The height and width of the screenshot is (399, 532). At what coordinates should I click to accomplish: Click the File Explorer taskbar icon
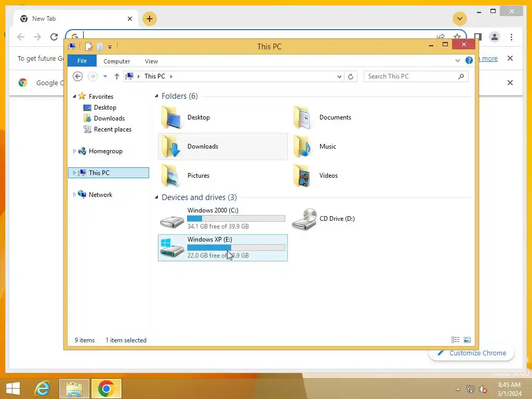(74, 389)
